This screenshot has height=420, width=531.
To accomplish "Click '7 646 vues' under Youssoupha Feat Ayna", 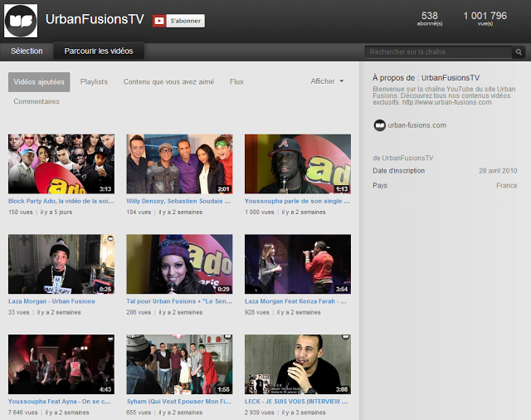I will point(22,413).
